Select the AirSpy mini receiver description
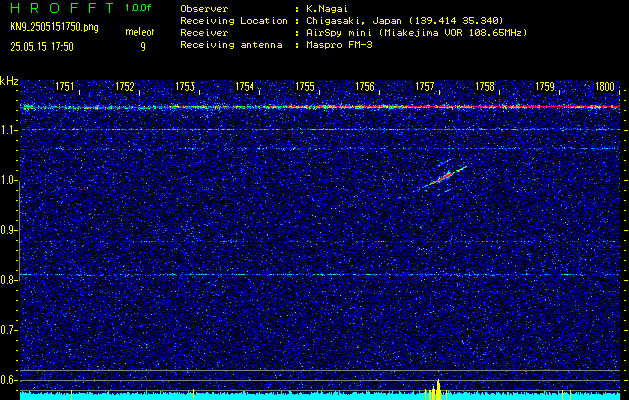 [x=416, y=32]
